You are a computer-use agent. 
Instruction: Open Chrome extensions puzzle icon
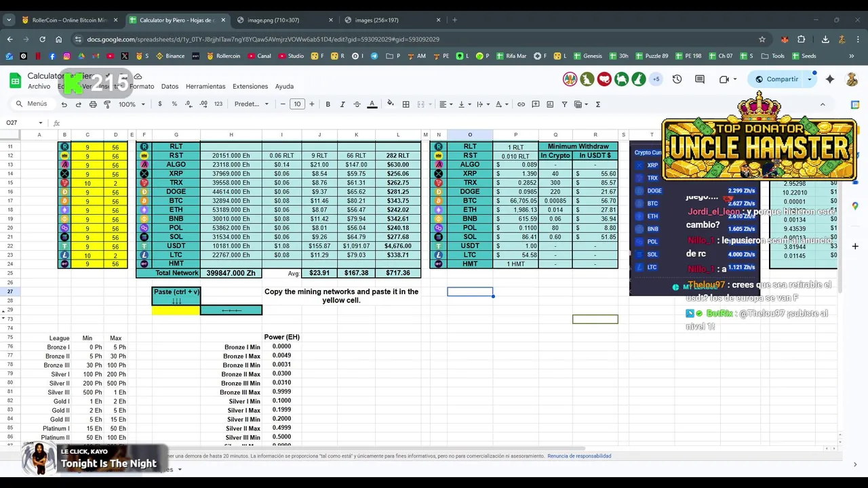tap(801, 39)
